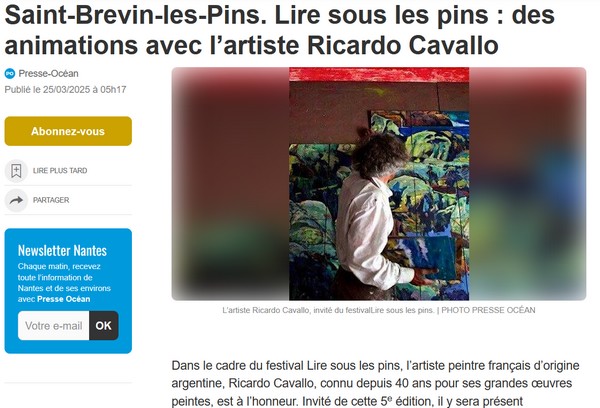
Task: Submit the newsletter form with OK
Action: [104, 326]
